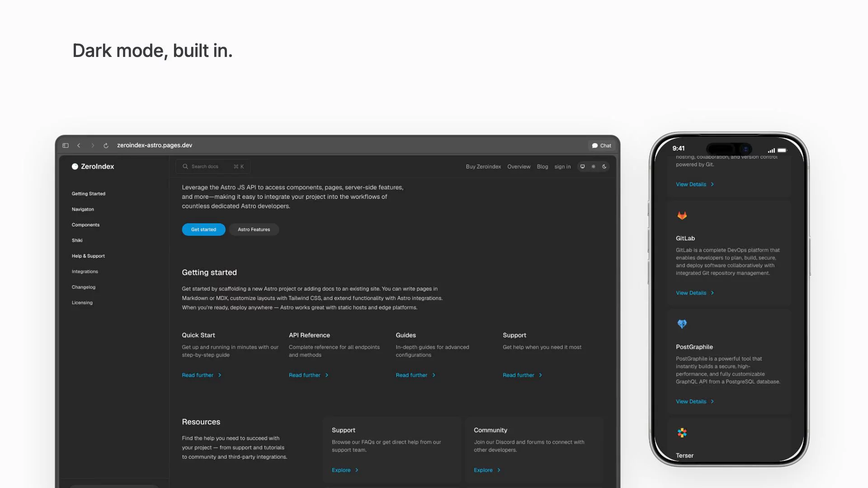Image resolution: width=868 pixels, height=488 pixels.
Task: Expand the Quick Start Read further chevron
Action: coord(220,375)
